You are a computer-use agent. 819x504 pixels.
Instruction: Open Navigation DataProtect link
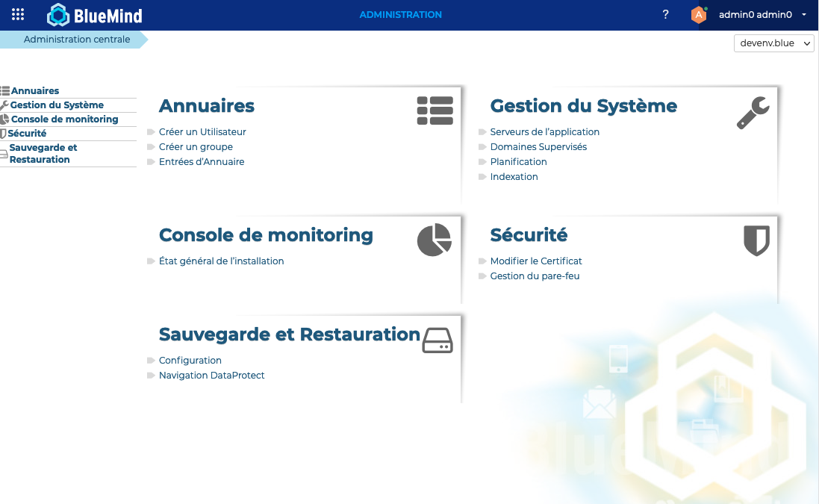(211, 376)
